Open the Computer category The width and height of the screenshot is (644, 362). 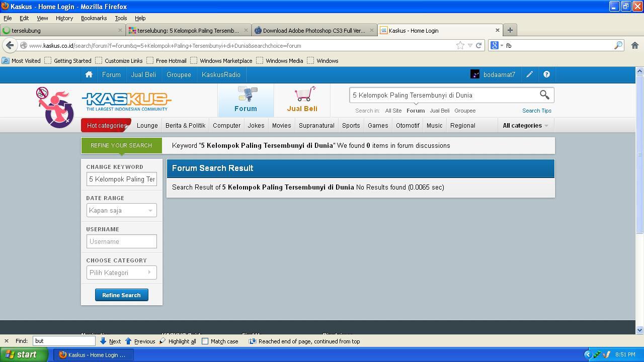(x=226, y=125)
